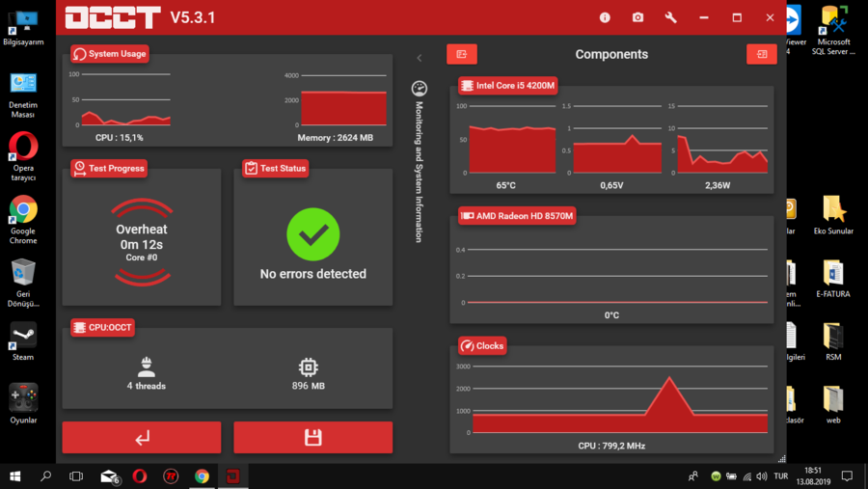Viewport: 868px width, 489px height.
Task: Open the OCCT info icon
Action: click(x=605, y=17)
